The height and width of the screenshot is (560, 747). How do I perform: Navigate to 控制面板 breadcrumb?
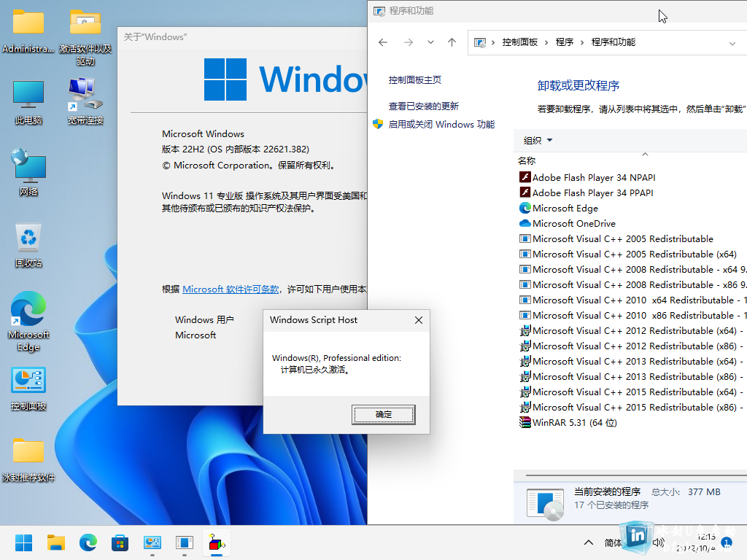click(x=519, y=42)
